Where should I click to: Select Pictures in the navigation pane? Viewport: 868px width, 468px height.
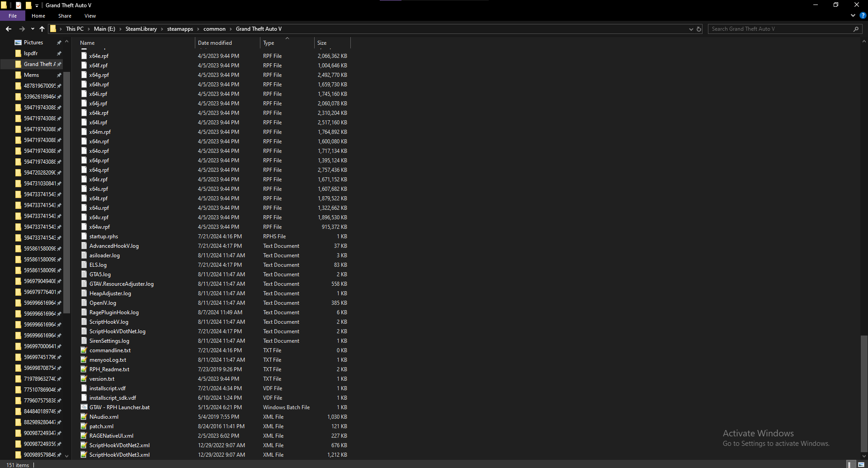pyautogui.click(x=33, y=43)
